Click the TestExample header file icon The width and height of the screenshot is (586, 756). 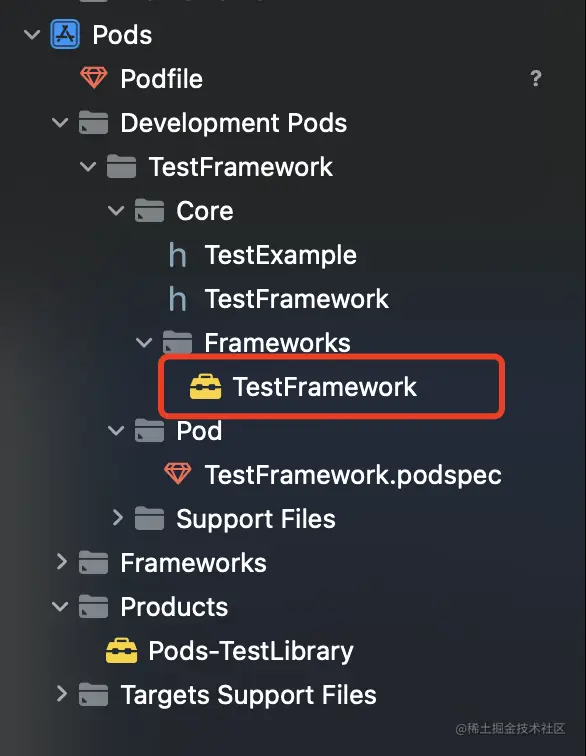point(177,255)
